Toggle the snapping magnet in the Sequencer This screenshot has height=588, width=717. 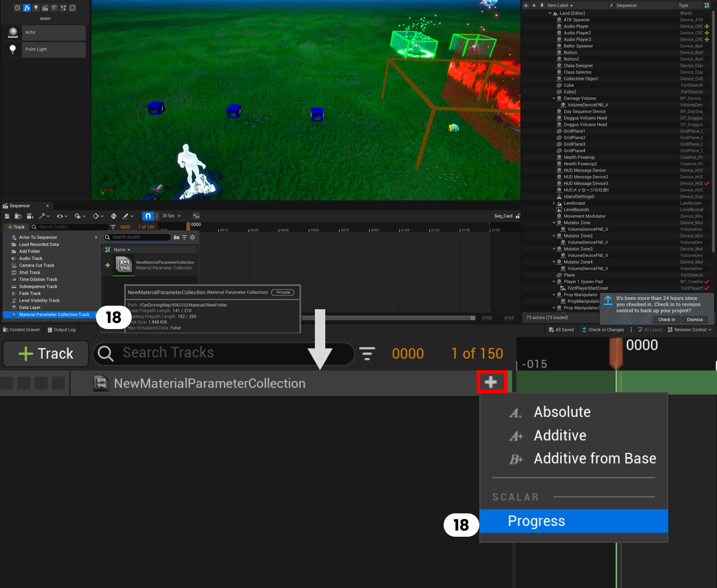(148, 216)
